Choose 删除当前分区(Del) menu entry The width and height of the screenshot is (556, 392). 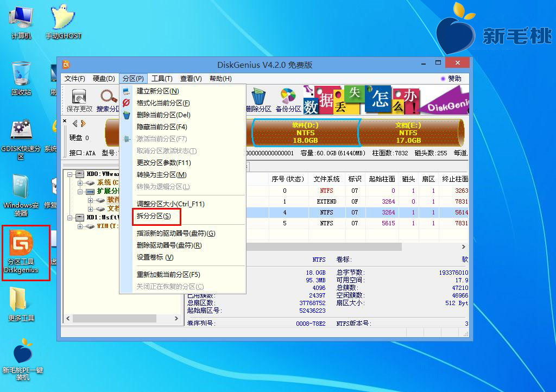[182, 115]
